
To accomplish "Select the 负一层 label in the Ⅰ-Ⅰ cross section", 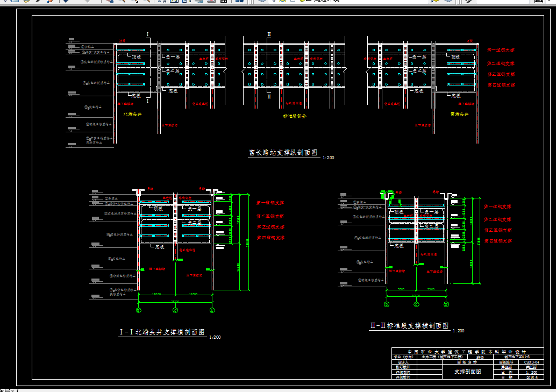I will tap(194, 209).
